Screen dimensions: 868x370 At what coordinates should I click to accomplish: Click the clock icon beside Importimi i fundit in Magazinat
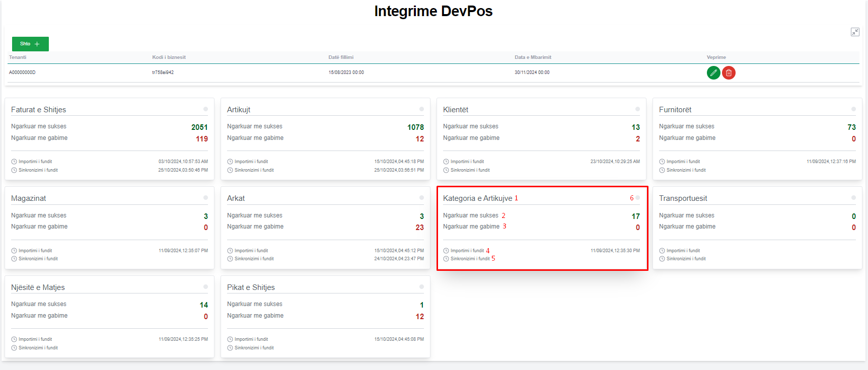point(14,251)
